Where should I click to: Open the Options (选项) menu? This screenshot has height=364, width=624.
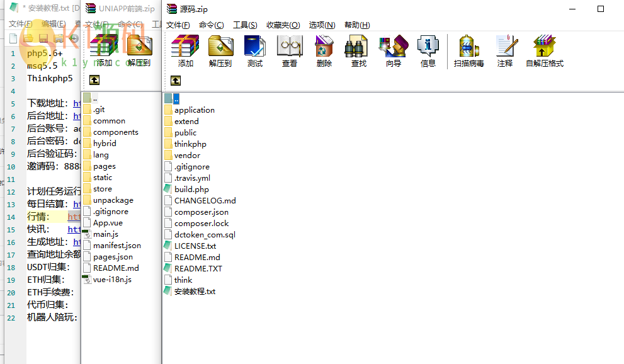[322, 25]
